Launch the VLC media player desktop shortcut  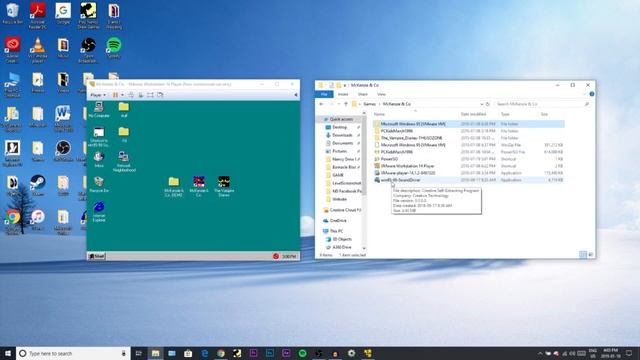coord(38,50)
